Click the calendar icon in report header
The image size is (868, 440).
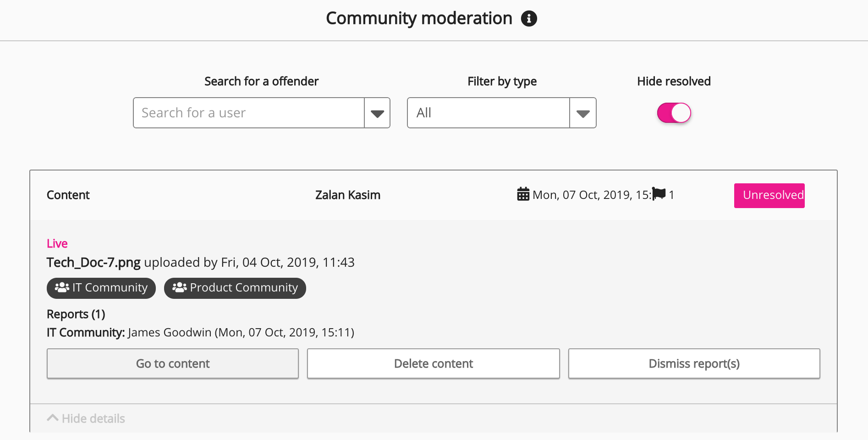pos(523,194)
